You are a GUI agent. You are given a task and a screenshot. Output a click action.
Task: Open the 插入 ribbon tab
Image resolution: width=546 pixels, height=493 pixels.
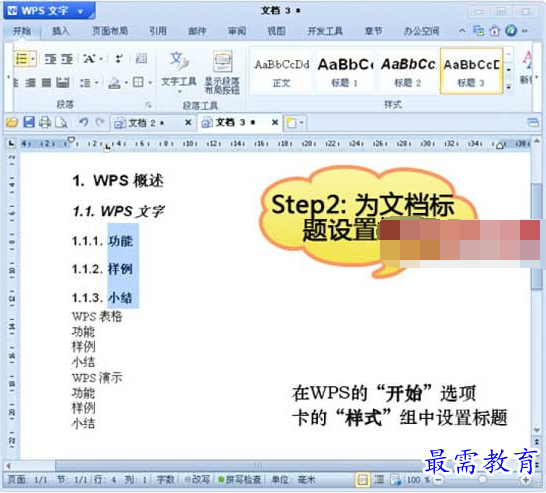61,31
